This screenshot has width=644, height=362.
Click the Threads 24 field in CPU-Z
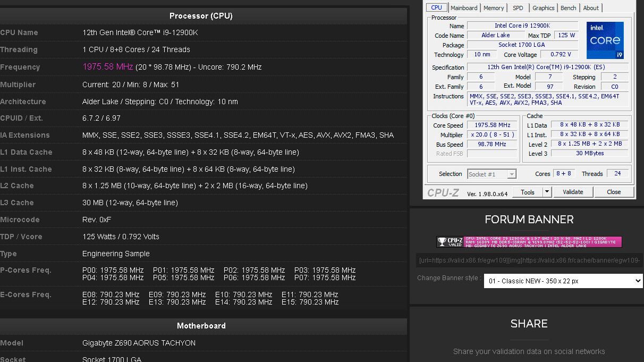617,173
